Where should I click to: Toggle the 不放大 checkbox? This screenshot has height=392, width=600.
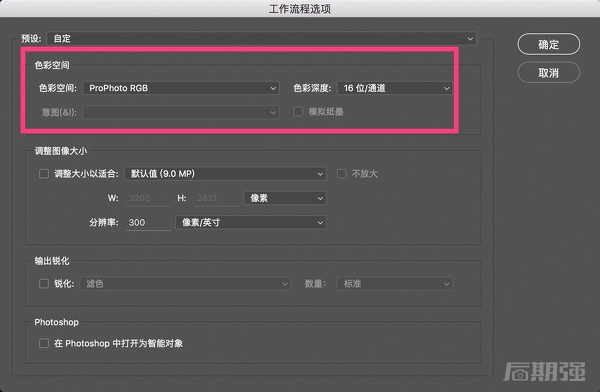click(x=341, y=174)
